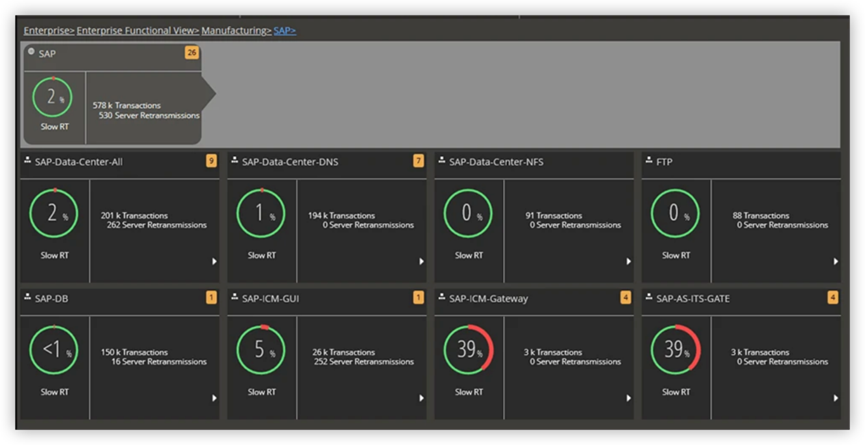The height and width of the screenshot is (445, 865).
Task: Expand the SAP-DB tile with its arrow
Action: point(213,398)
